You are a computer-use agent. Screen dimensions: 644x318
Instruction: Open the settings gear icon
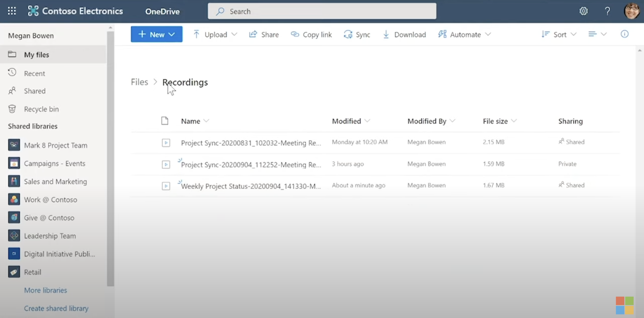click(x=583, y=11)
